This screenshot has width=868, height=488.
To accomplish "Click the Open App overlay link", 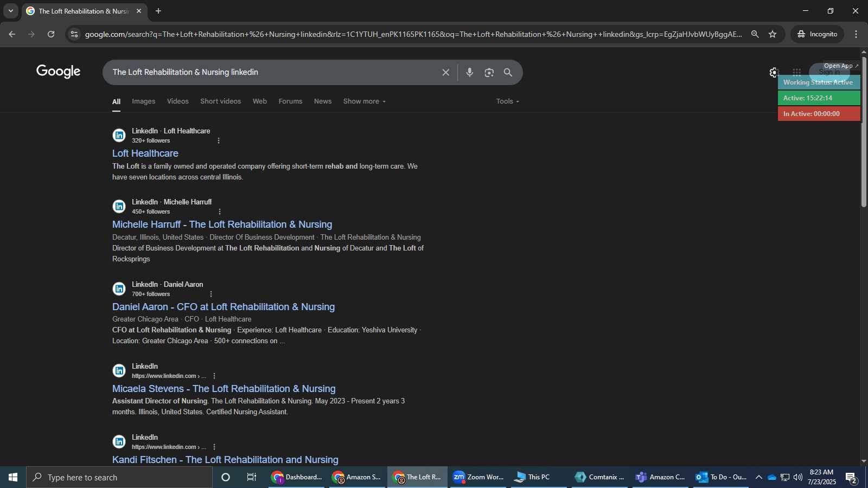I will click(x=840, y=66).
